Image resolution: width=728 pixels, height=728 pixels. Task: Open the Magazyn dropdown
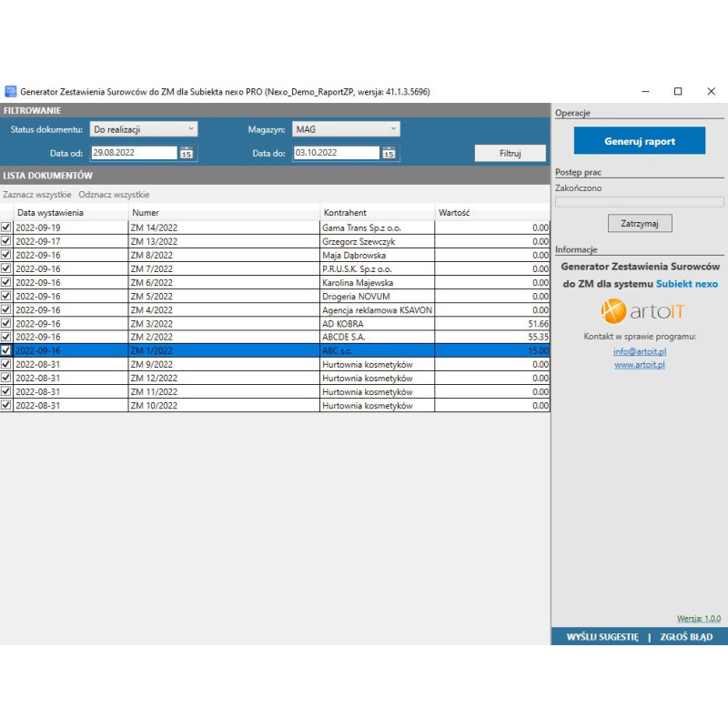click(346, 130)
